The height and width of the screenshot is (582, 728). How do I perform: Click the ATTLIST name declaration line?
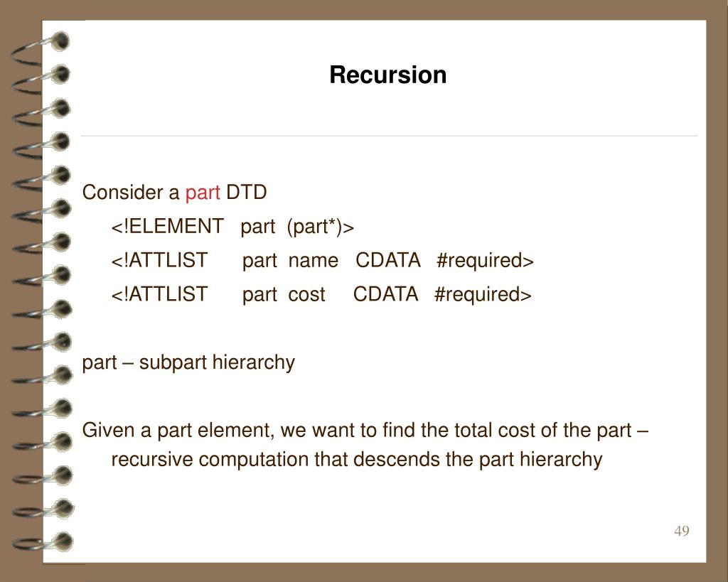tap(323, 261)
